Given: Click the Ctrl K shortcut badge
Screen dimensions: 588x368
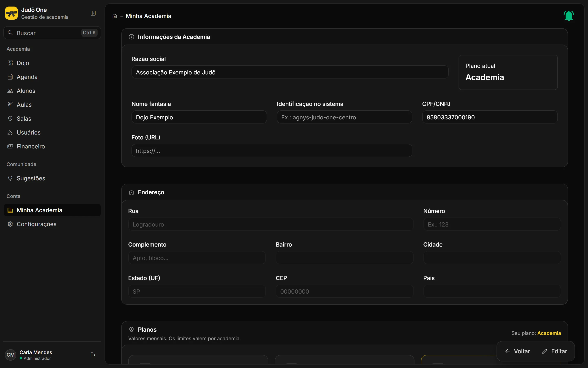Looking at the screenshot, I should point(89,33).
